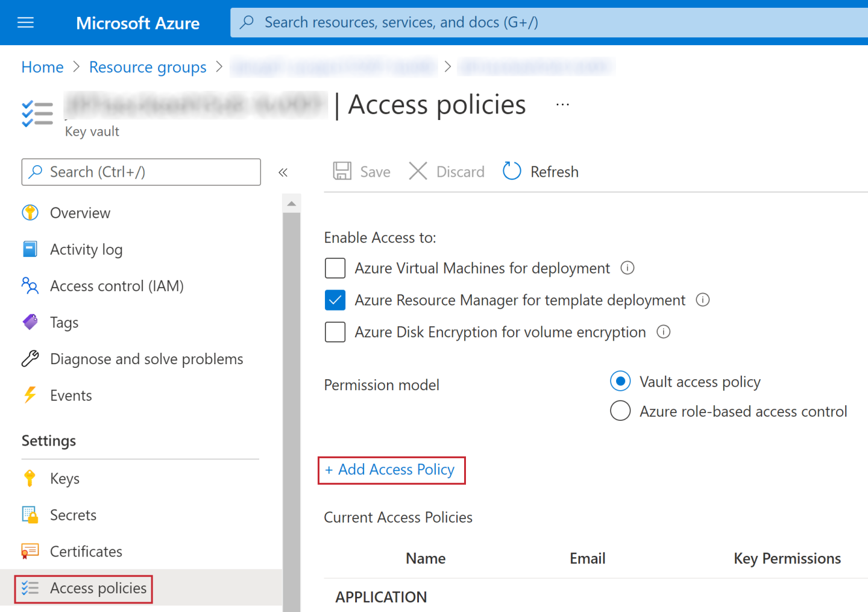Open the Secrets settings page
This screenshot has height=612, width=868.
[x=73, y=515]
